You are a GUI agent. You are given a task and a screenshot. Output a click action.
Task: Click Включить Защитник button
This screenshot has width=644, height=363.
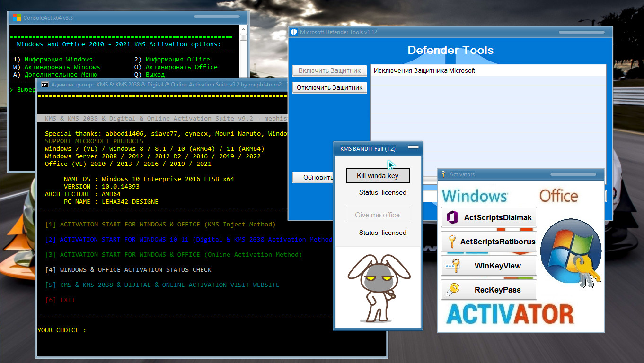coord(330,70)
